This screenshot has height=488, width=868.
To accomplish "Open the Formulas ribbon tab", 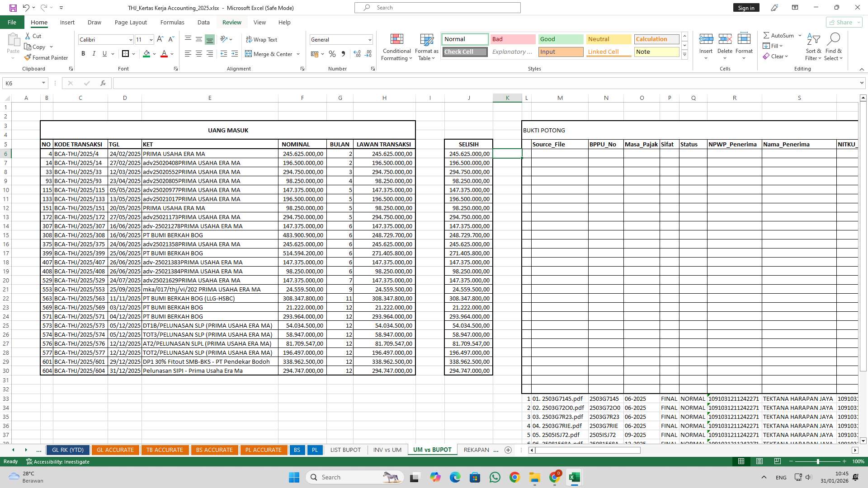I will (x=172, y=22).
